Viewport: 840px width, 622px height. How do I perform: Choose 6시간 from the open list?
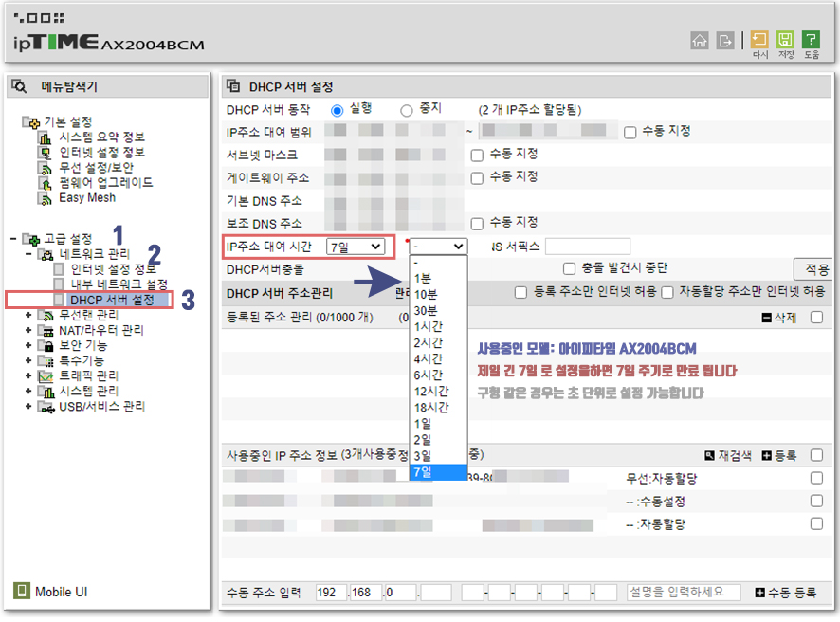(438, 375)
